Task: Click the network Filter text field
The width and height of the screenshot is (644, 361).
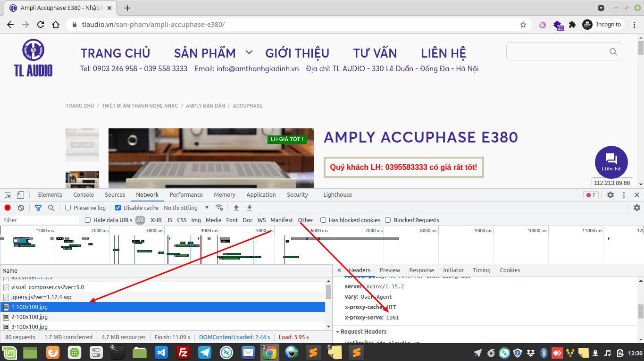Action: pyautogui.click(x=40, y=220)
